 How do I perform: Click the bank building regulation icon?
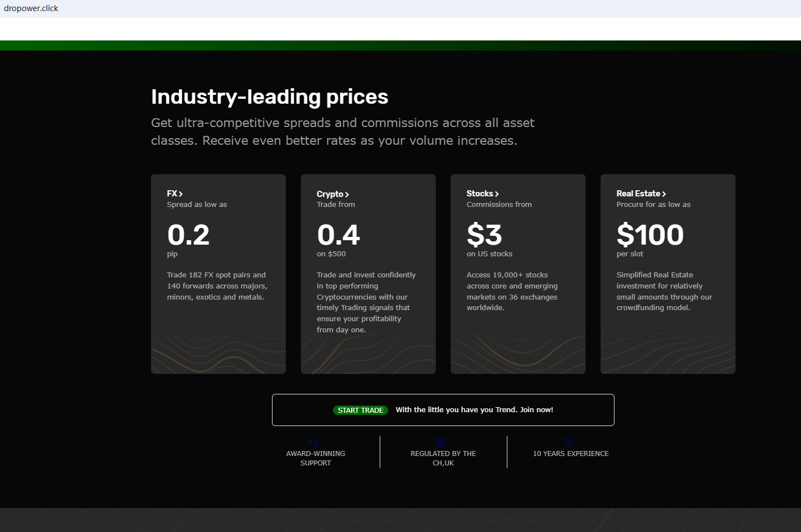[x=441, y=442]
